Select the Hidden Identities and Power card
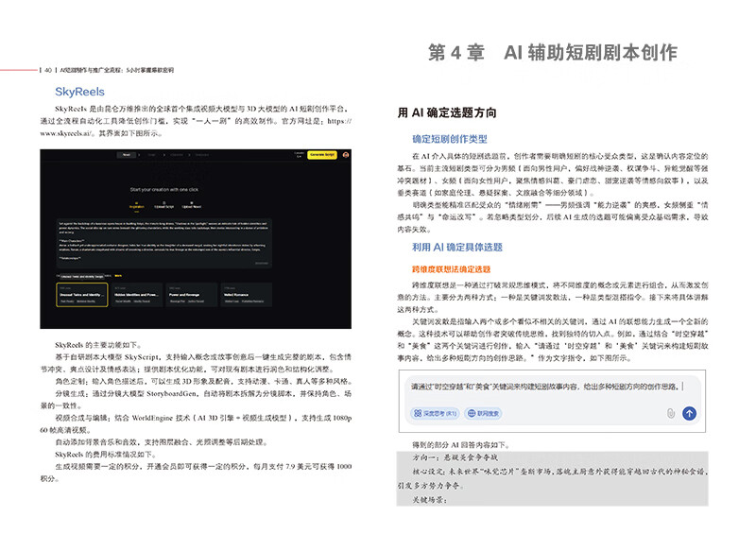Image resolution: width=756 pixels, height=534 pixels. coord(136,297)
